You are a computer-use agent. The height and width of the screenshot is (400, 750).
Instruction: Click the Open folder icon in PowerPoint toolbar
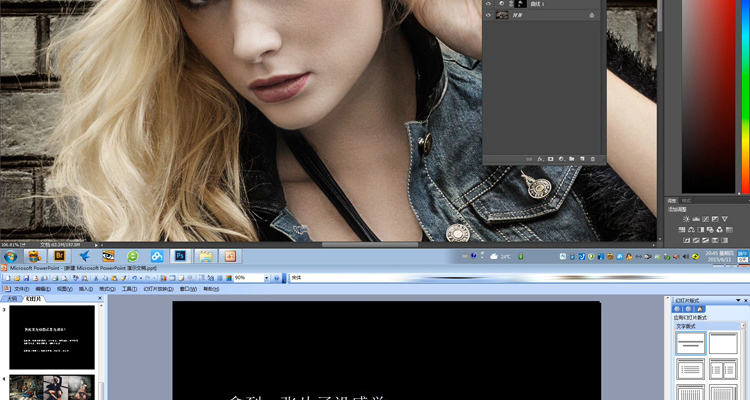click(17, 278)
